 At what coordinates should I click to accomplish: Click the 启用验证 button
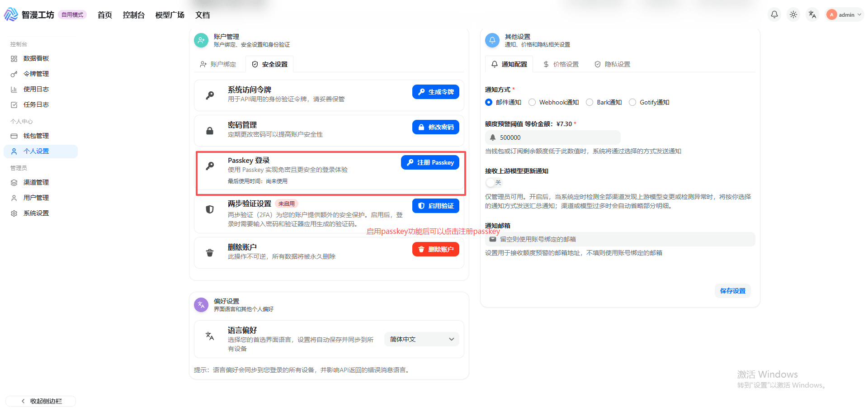[436, 206]
